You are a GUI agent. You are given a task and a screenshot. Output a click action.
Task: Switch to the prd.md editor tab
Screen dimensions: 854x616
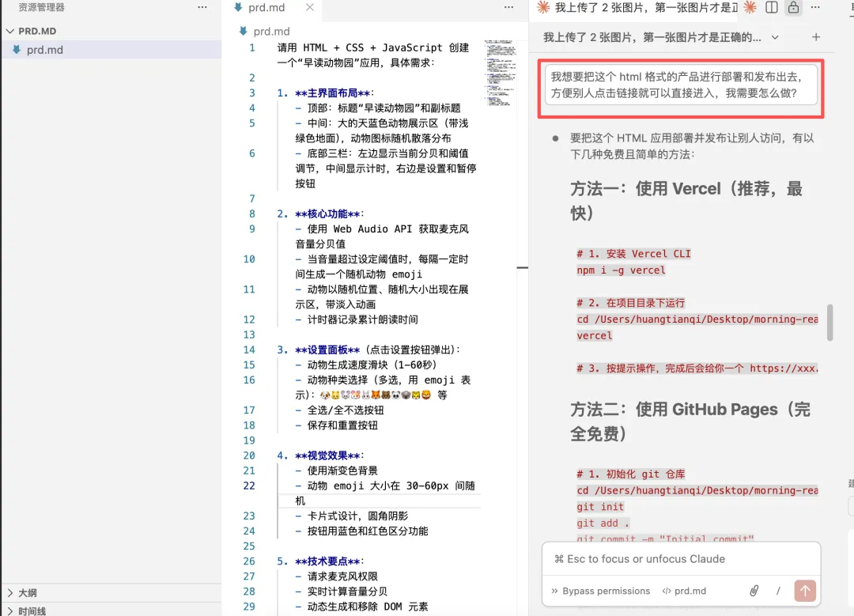(266, 8)
